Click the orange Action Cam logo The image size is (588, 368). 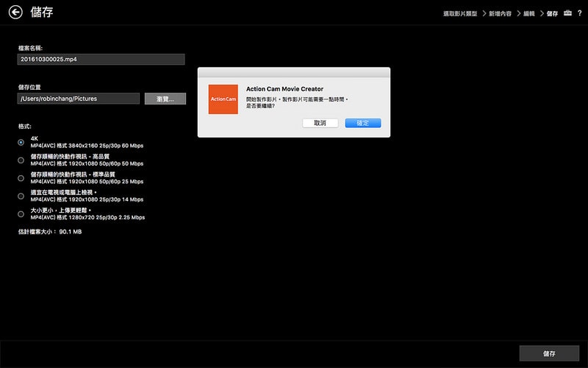[x=223, y=99]
